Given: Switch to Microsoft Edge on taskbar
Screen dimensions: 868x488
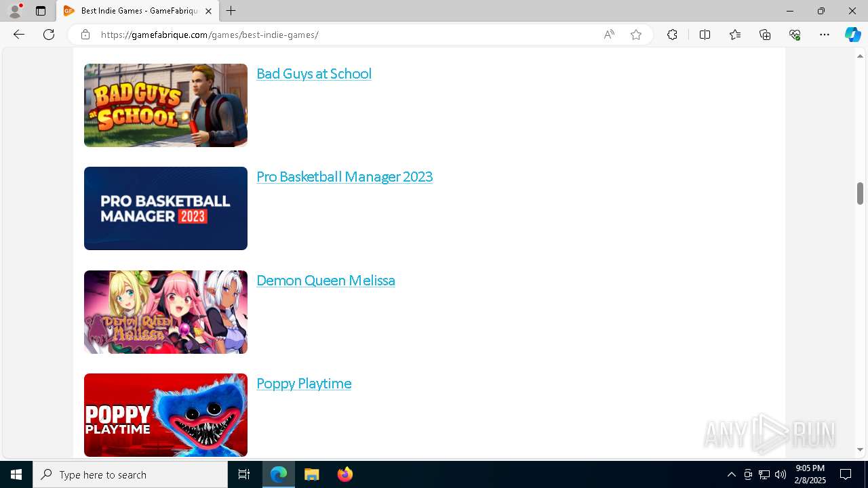Looking at the screenshot, I should point(279,474).
